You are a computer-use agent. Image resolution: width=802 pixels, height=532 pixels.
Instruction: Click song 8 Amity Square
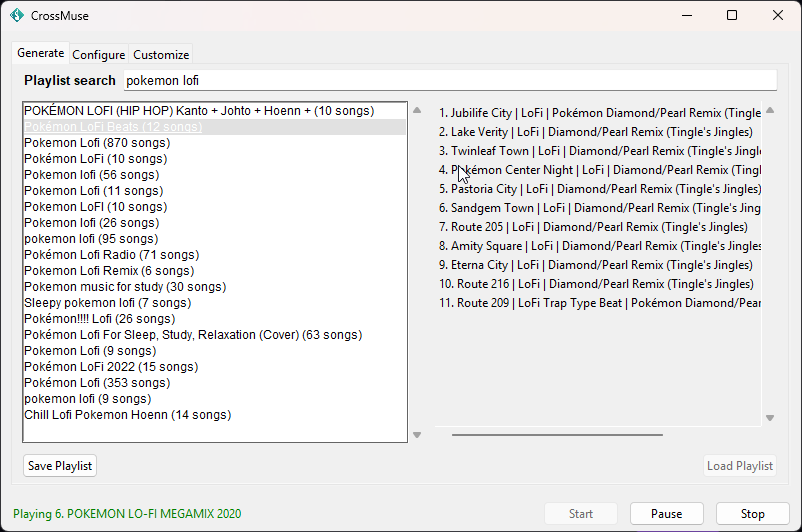(599, 246)
